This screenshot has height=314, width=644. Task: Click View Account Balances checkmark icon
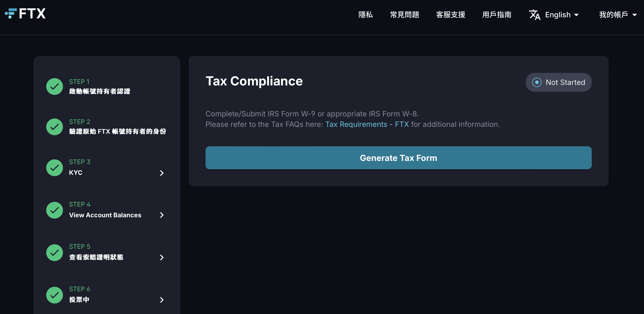(55, 210)
